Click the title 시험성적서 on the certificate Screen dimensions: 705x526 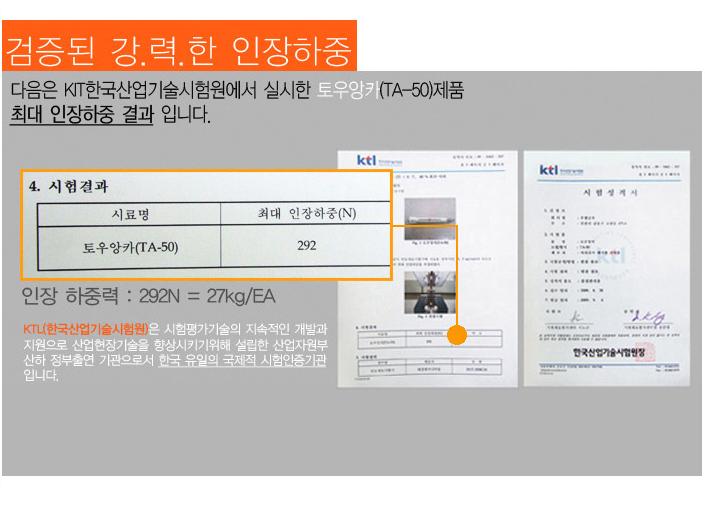click(x=610, y=192)
